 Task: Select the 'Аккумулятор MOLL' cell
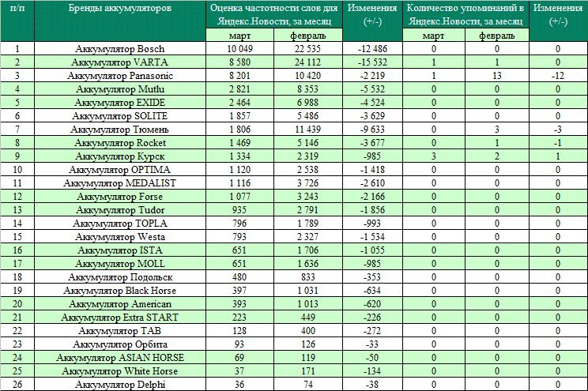click(120, 264)
